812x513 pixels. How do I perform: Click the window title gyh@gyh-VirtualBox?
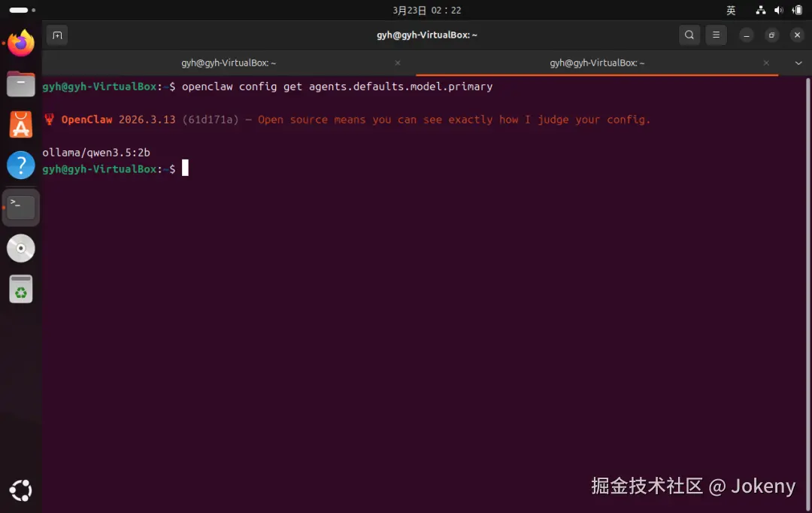pos(427,35)
